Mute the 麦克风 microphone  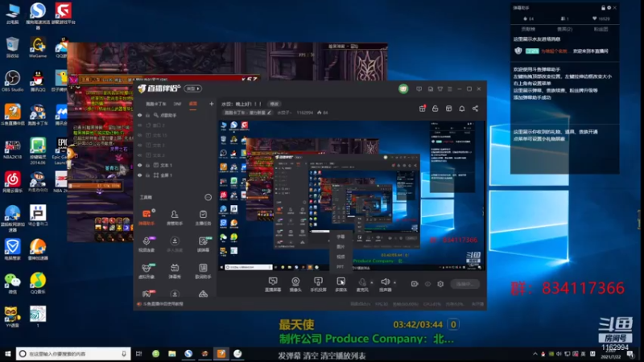(361, 284)
